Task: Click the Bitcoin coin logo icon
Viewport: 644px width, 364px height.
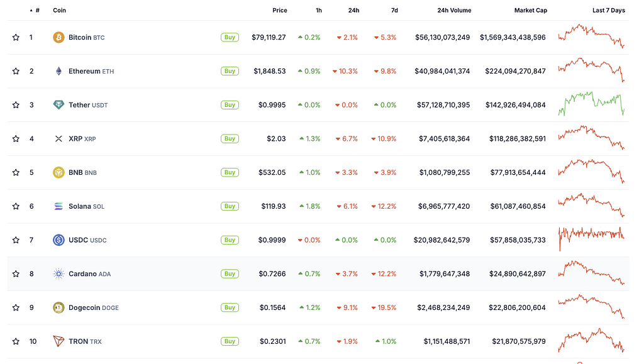Action: (58, 38)
